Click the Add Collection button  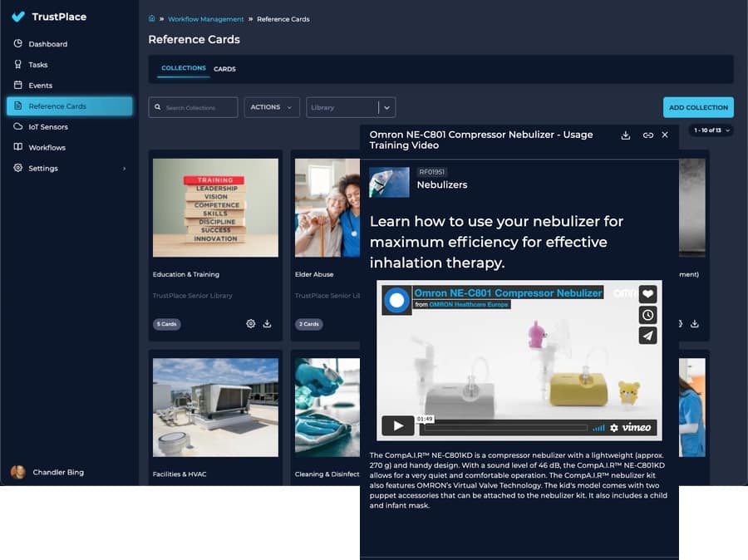click(698, 107)
